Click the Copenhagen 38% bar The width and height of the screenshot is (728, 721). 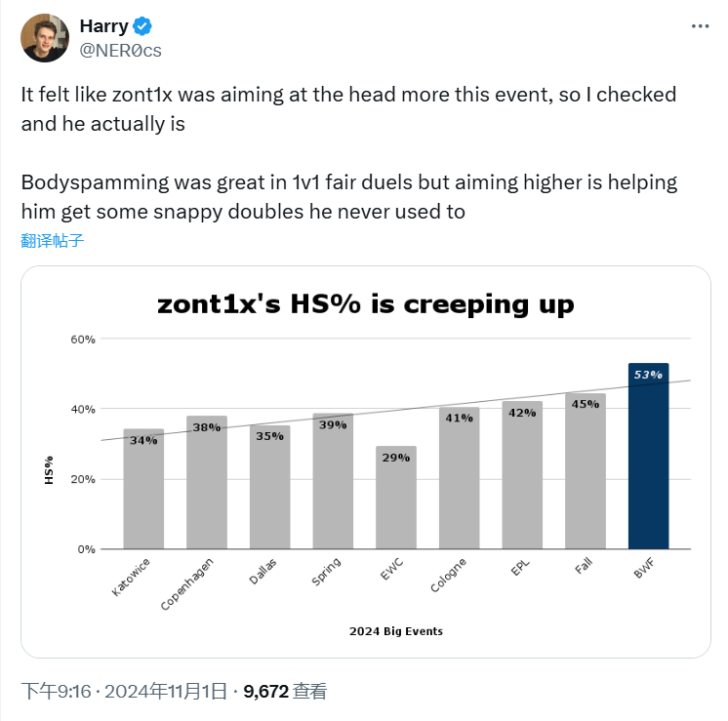point(207,482)
